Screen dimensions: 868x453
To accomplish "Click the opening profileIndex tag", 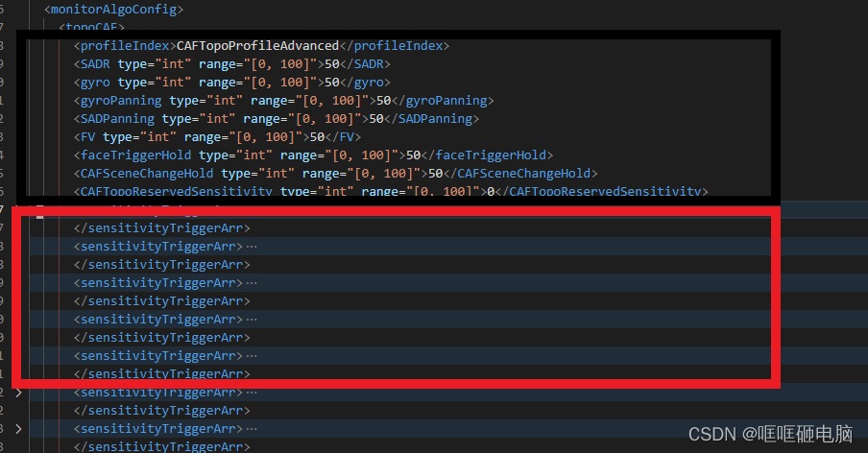I will (125, 45).
